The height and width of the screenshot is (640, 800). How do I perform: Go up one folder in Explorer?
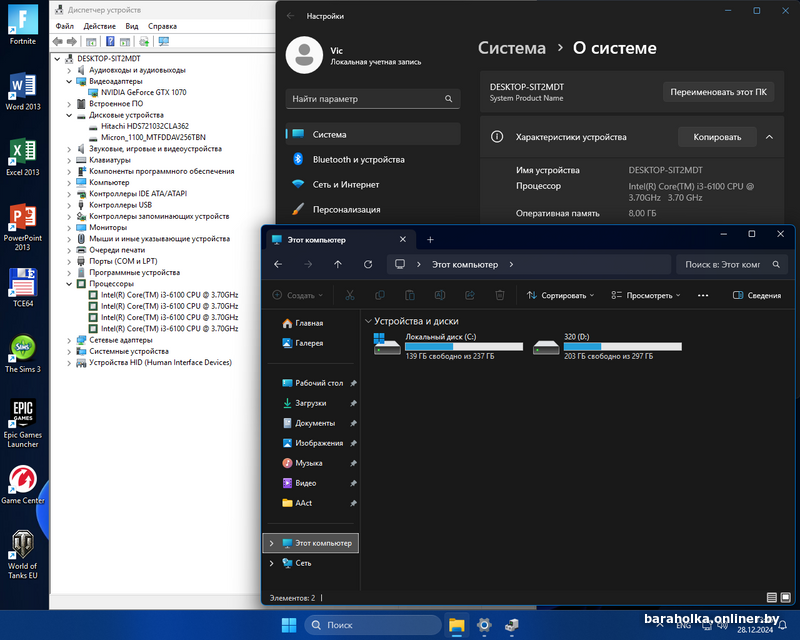coord(338,264)
